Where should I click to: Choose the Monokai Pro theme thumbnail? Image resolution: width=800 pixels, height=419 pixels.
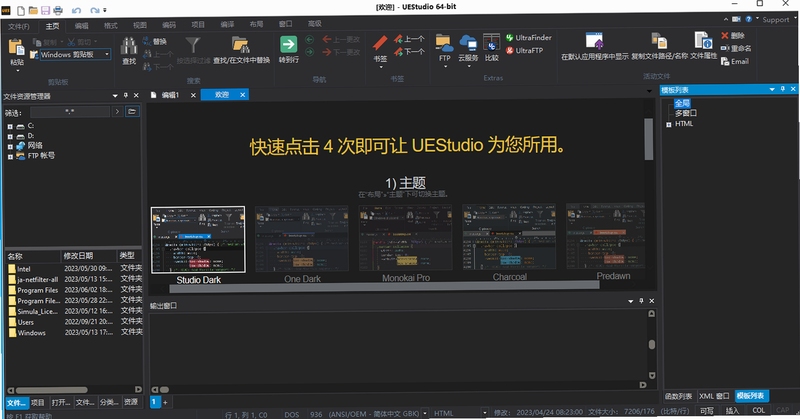pos(405,238)
